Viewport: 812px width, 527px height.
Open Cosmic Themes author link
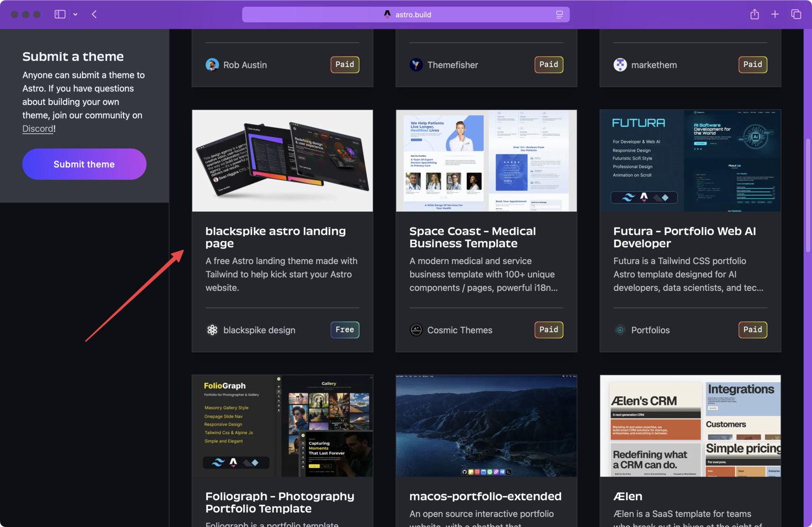[460, 330]
